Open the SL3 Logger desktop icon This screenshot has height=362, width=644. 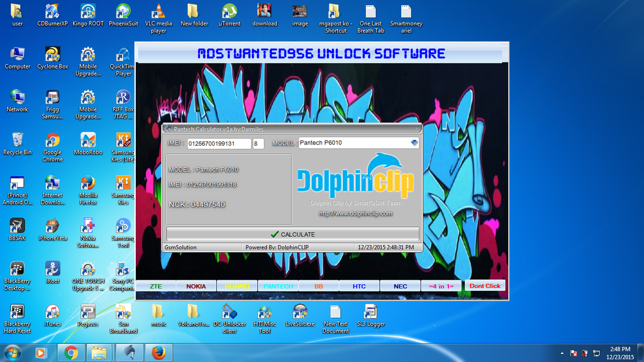coord(370,315)
